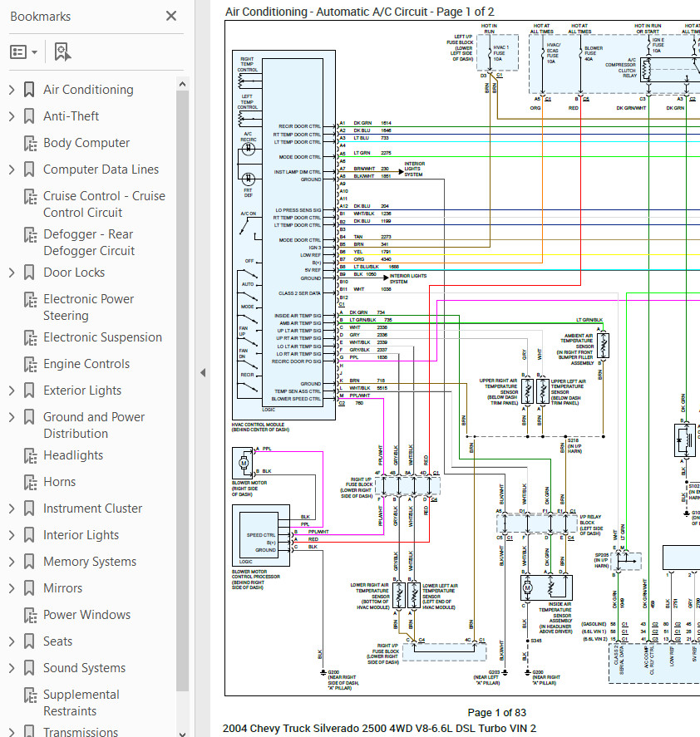Close the Bookmarks panel
Viewport: 700px width, 737px height.
point(170,16)
